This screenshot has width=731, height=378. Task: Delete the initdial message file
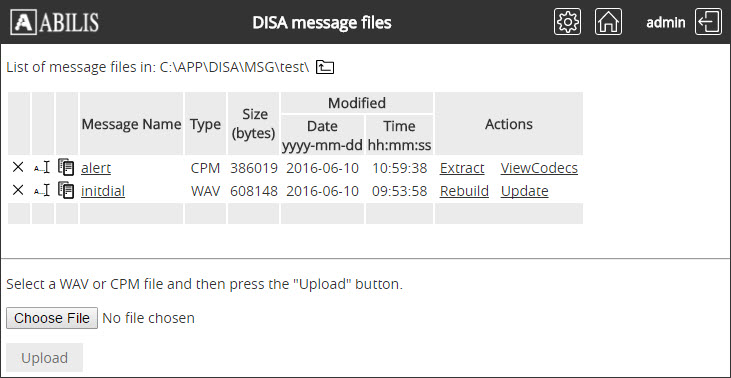click(18, 190)
